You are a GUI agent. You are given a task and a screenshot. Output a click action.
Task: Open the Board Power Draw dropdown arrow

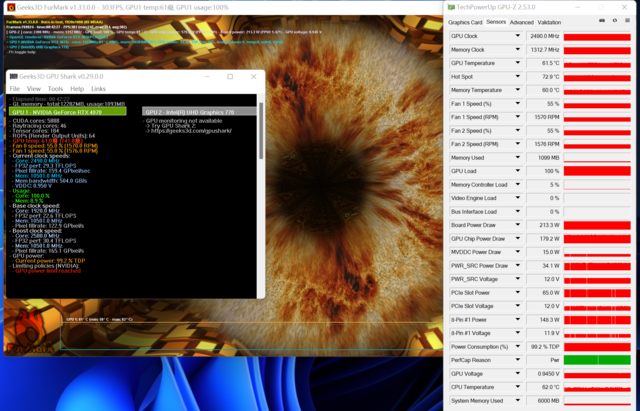point(517,225)
